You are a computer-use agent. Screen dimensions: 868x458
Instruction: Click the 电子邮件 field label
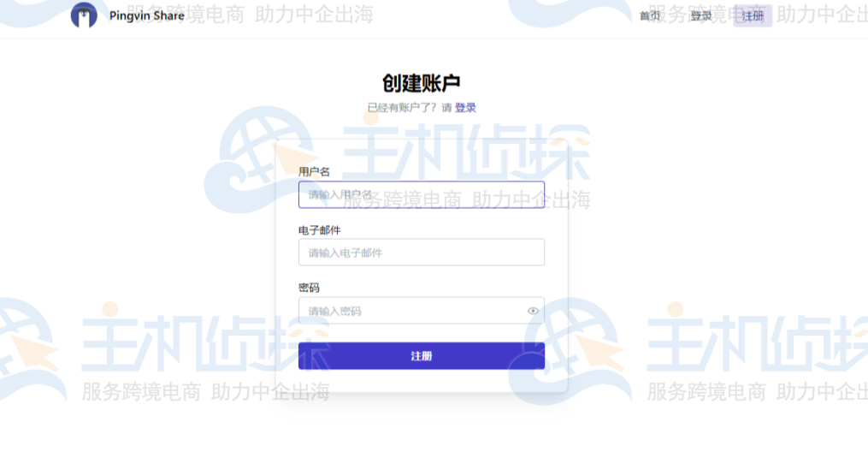coord(320,230)
